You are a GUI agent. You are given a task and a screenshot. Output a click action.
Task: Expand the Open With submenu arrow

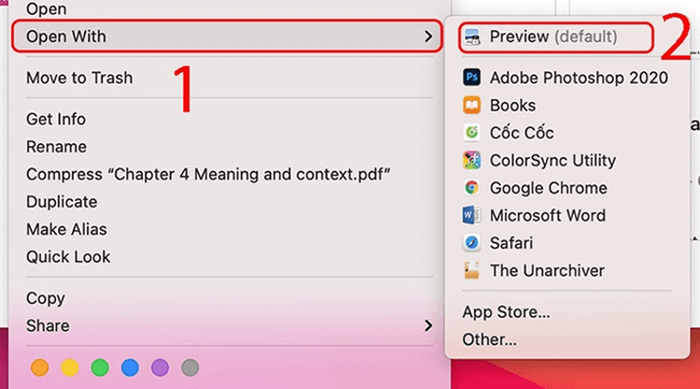(x=428, y=36)
